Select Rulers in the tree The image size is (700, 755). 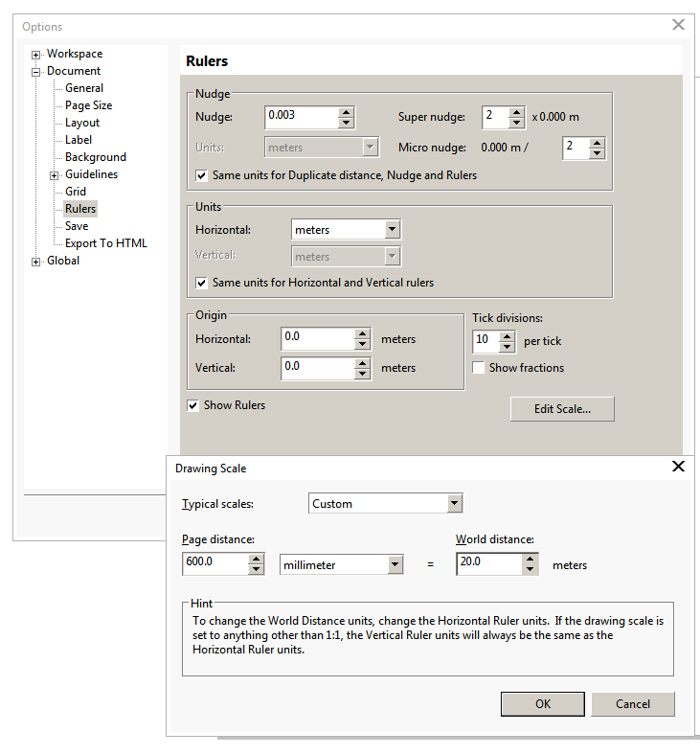(x=80, y=209)
